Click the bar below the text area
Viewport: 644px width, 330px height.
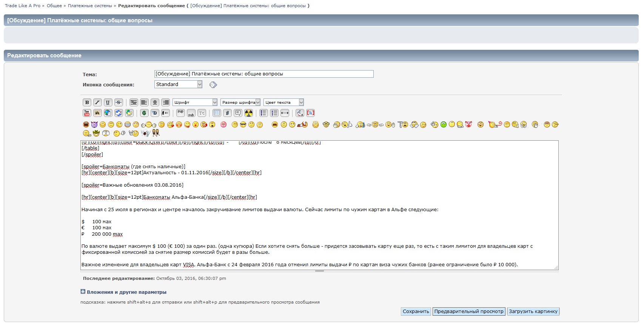coord(319,271)
